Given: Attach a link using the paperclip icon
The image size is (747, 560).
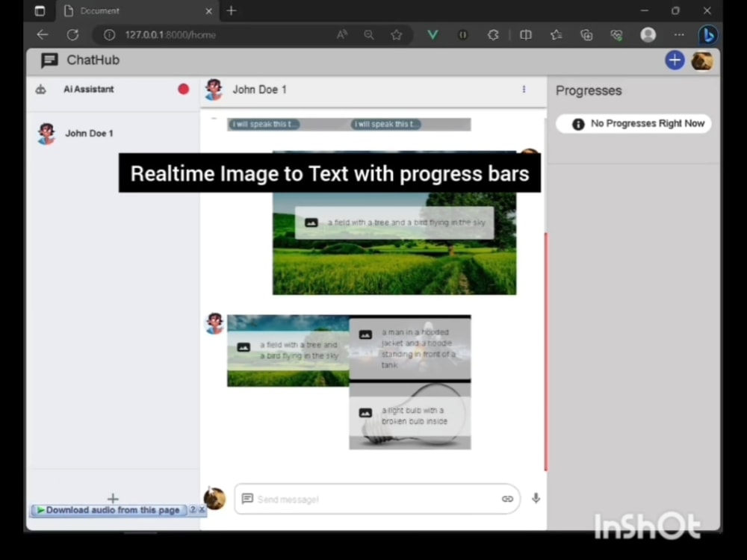Looking at the screenshot, I should 507,499.
